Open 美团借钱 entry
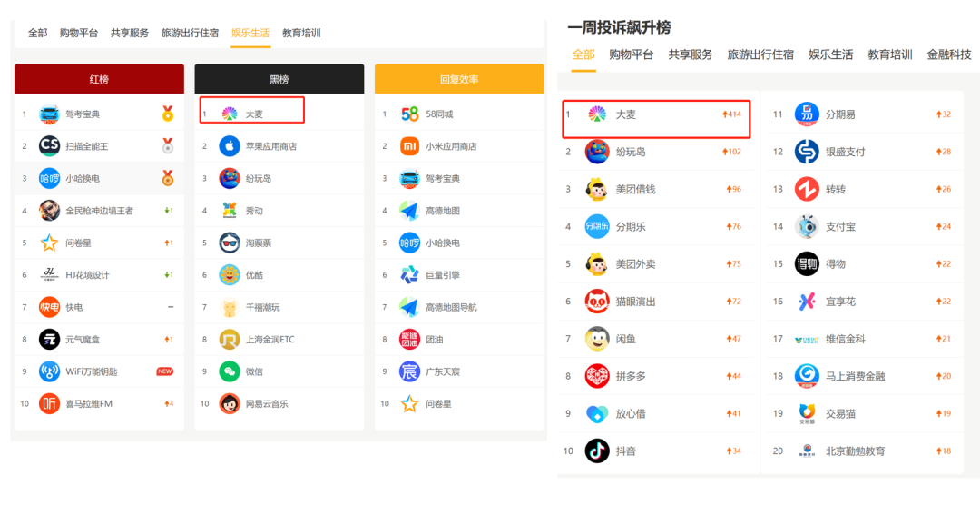This screenshot has width=980, height=505. click(656, 189)
